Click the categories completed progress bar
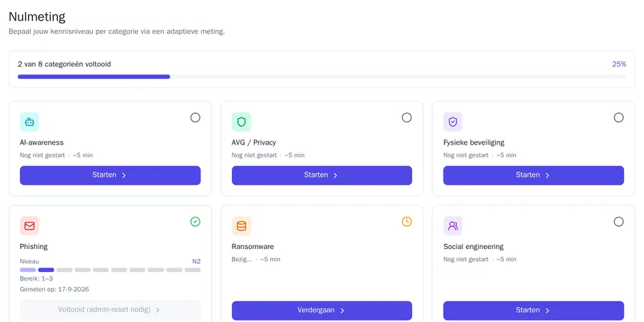Viewport: 644px width, 322px height. [322, 77]
